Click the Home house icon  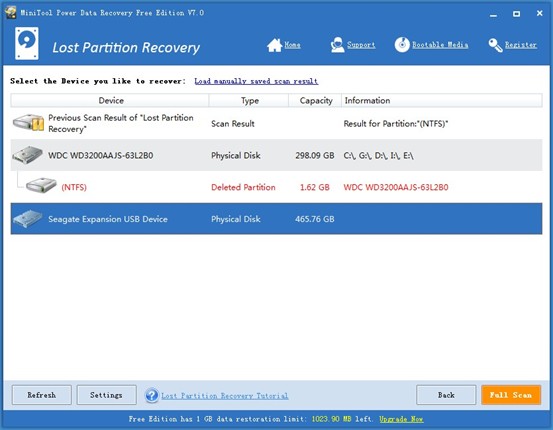[x=274, y=45]
